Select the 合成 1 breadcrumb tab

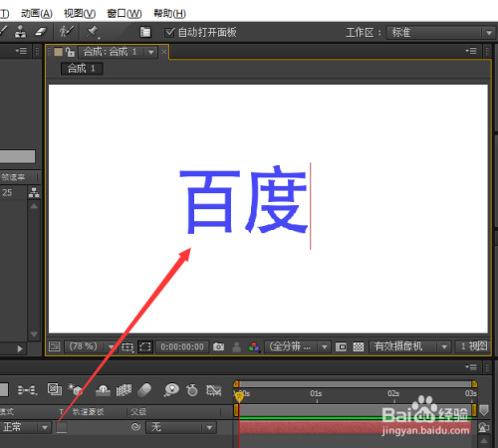[x=82, y=69]
